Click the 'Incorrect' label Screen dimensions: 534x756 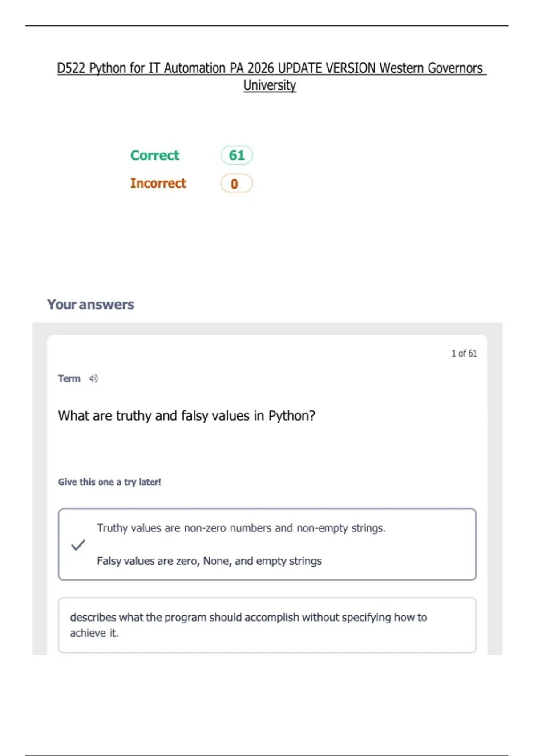pyautogui.click(x=158, y=183)
